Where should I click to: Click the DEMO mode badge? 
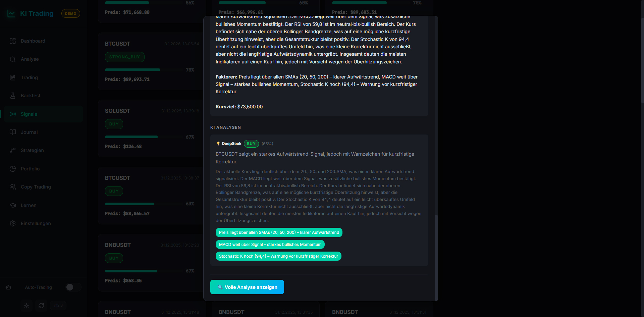pyautogui.click(x=70, y=14)
